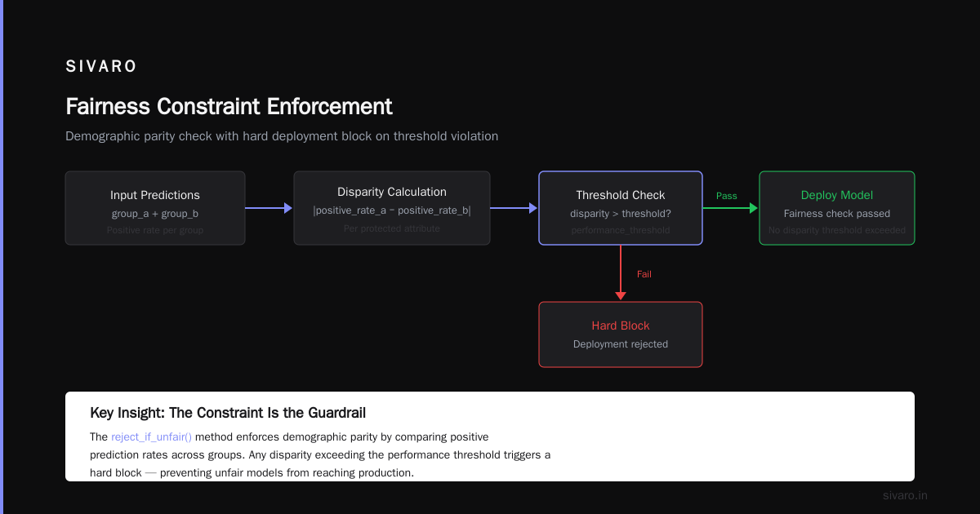980x514 pixels.
Task: Click the Fairness Constraint Enforcement heading
Action: pos(229,107)
